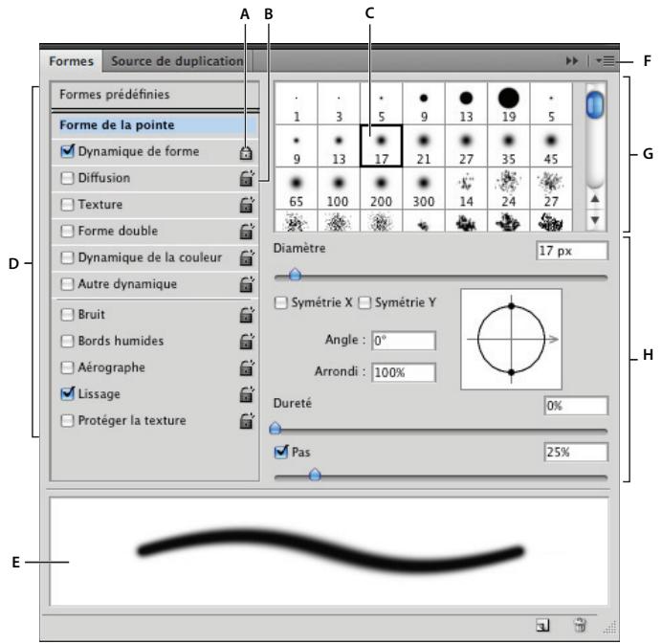The height and width of the screenshot is (644, 662).
Task: Click brush list scroll up arrow
Action: 595,198
